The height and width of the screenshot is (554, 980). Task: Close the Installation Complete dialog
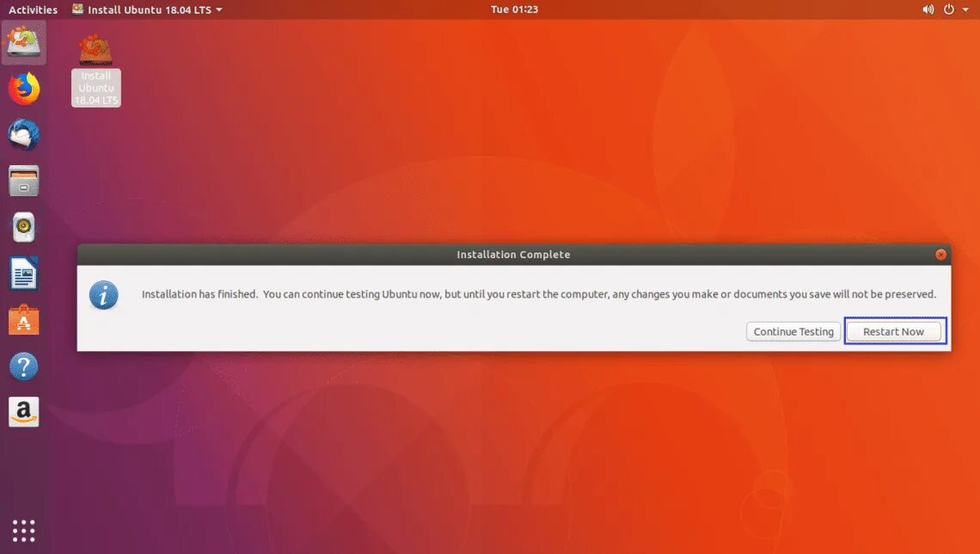click(x=940, y=255)
